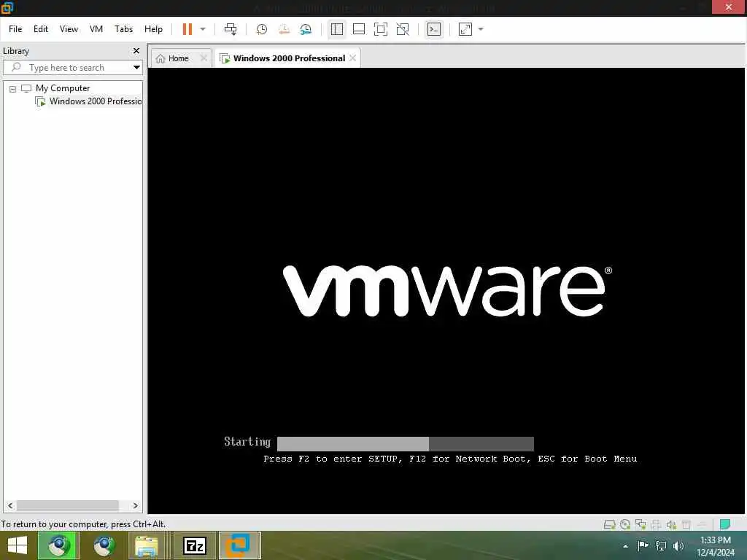Toggle the console view icon
Screen dimensions: 747x560
433,29
